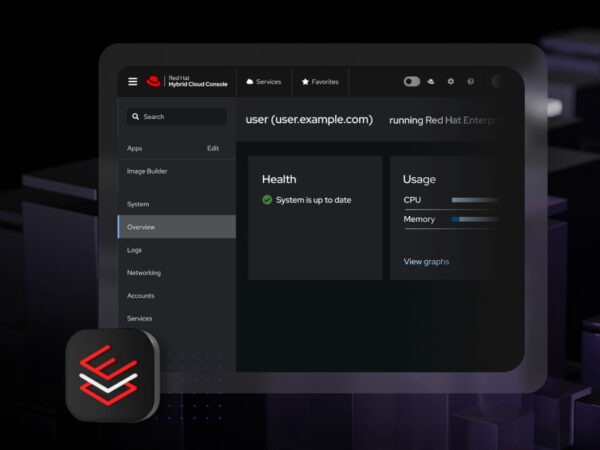Screen dimensions: 600x450
Task: Open the user avatar menu
Action: click(x=500, y=82)
